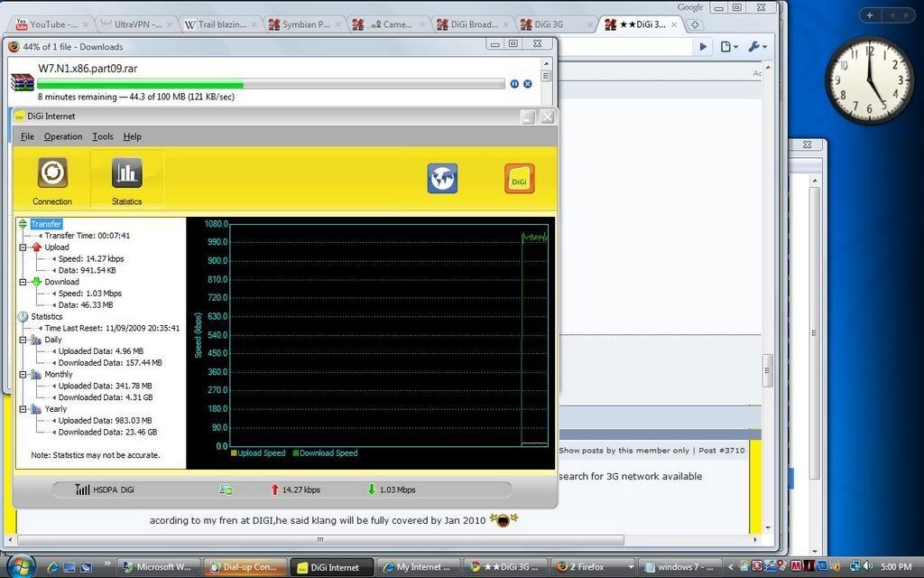This screenshot has height=578, width=924.
Task: Open windows 7 taskbar button
Action: tap(679, 567)
